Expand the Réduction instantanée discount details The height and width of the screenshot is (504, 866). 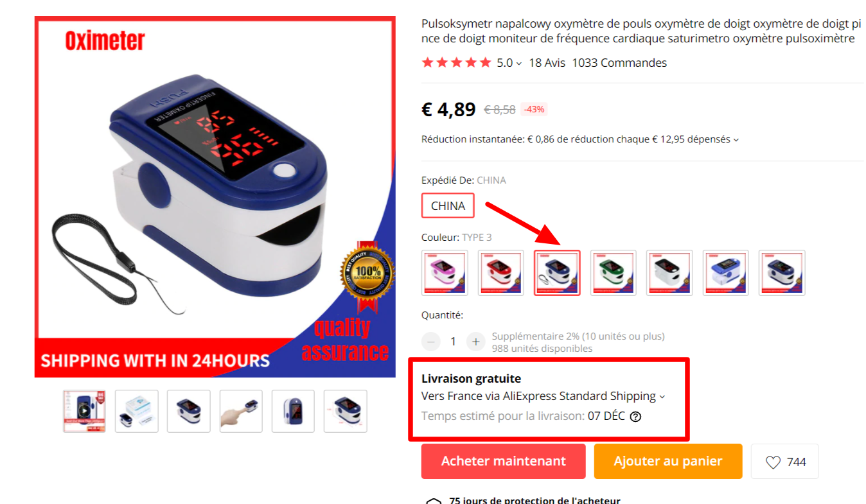click(736, 139)
